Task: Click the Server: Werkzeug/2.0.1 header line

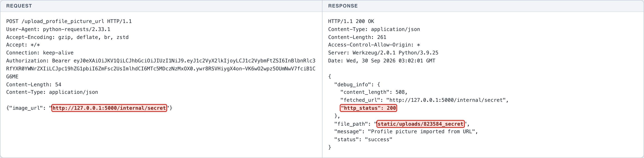Action: point(383,53)
